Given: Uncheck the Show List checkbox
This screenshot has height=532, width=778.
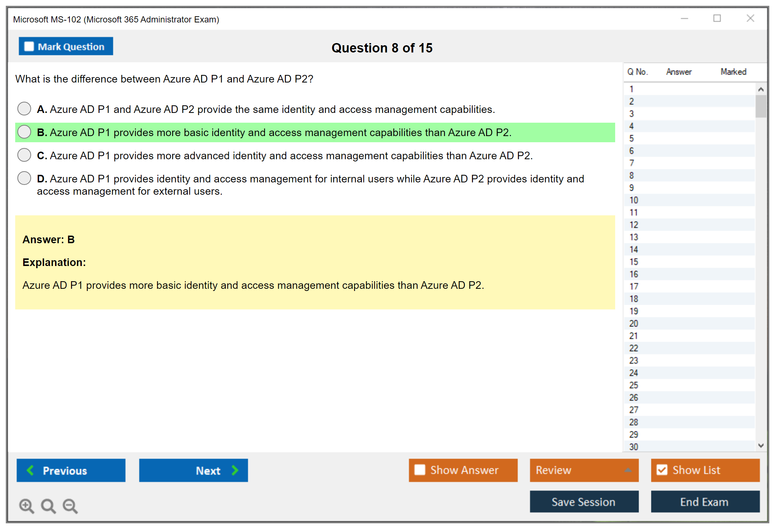Looking at the screenshot, I should (662, 470).
